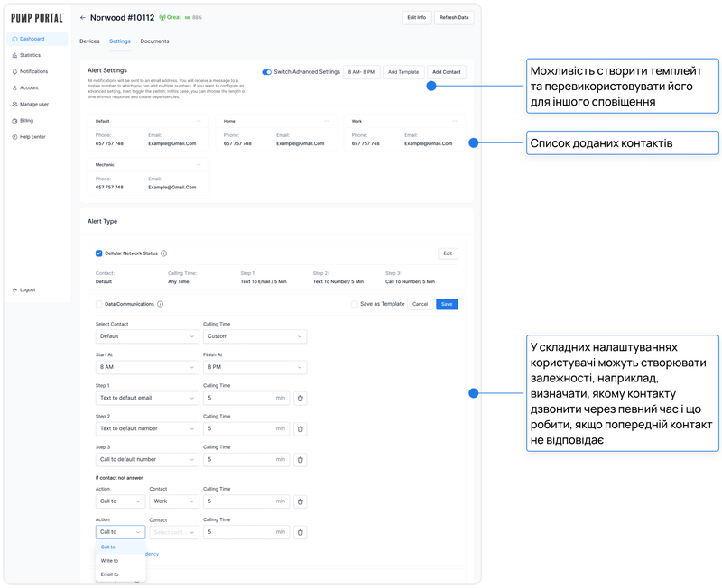
Task: Click the info icon next to Cellular Network Status
Action: tap(164, 253)
